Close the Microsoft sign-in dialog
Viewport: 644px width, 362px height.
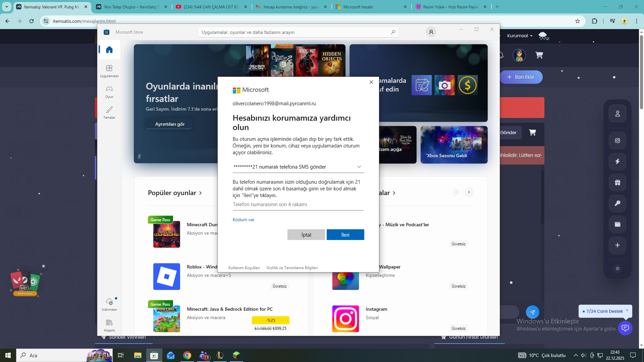371,82
